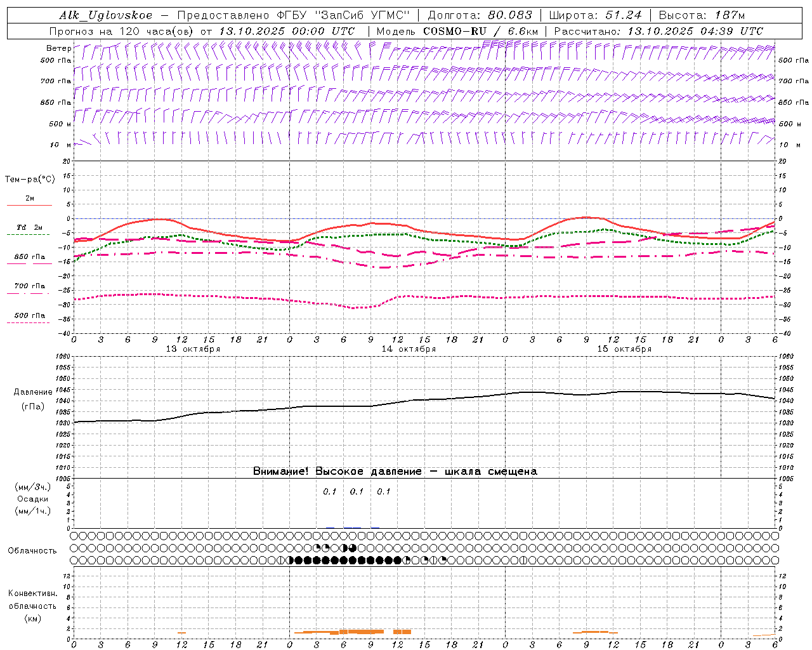Click the solid blue 2м temperature legend line

pyautogui.click(x=30, y=205)
